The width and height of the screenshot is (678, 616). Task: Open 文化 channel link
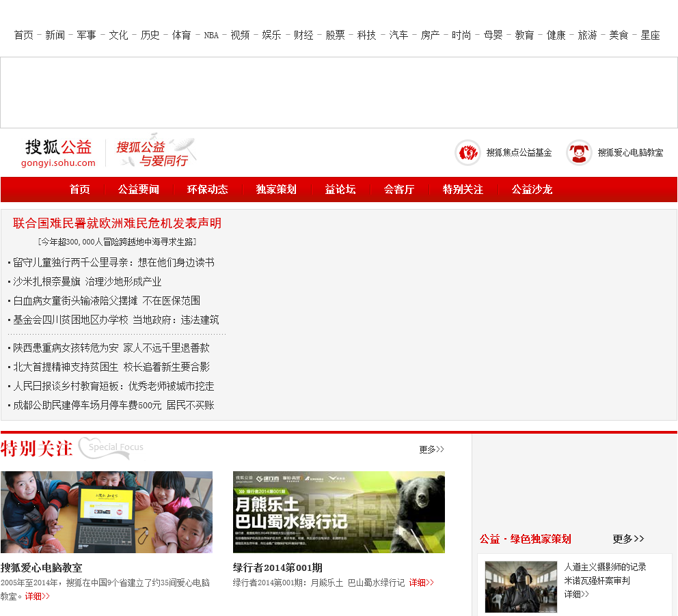[x=118, y=35]
